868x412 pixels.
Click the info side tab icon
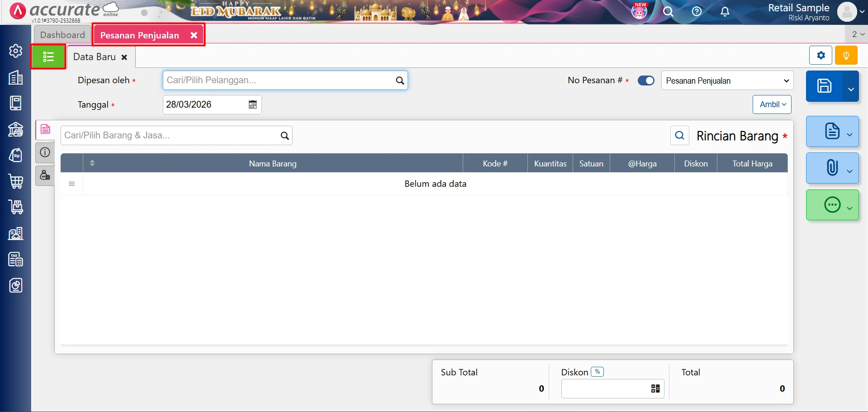point(45,152)
